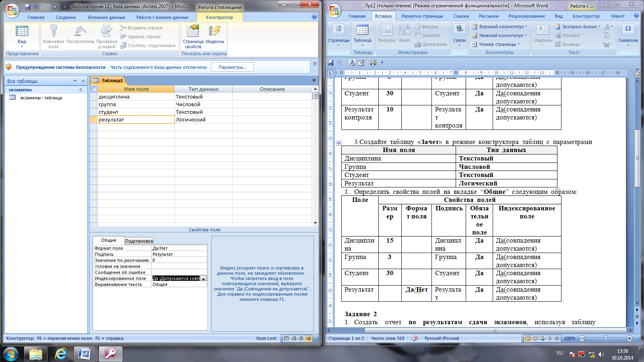Close the security warning message bar
This screenshot has width=644, height=362.
pyautogui.click(x=315, y=64)
